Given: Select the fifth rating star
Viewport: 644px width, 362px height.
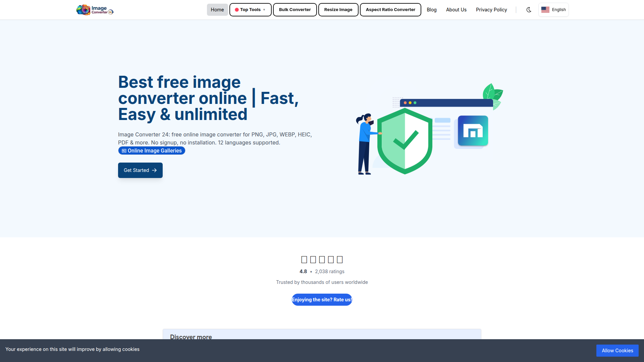Looking at the screenshot, I should point(340,259).
